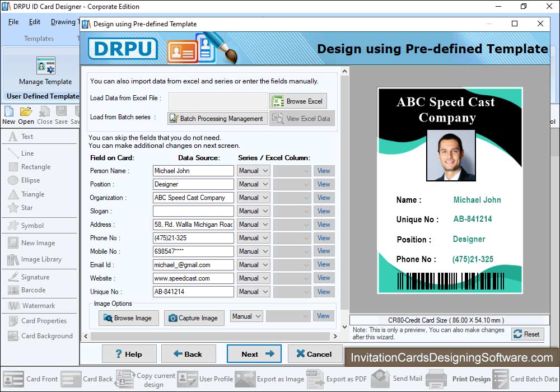Open Address data source dropdown
This screenshot has width=560, height=392.
(253, 225)
